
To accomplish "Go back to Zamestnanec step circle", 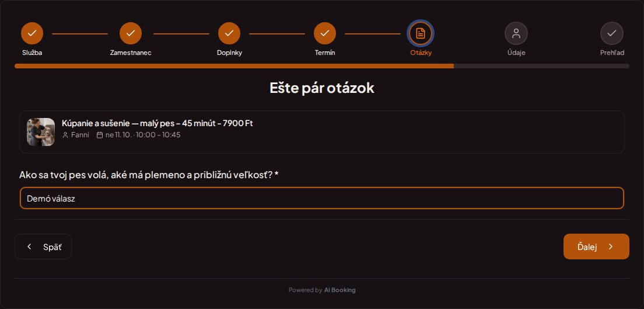I will click(131, 33).
